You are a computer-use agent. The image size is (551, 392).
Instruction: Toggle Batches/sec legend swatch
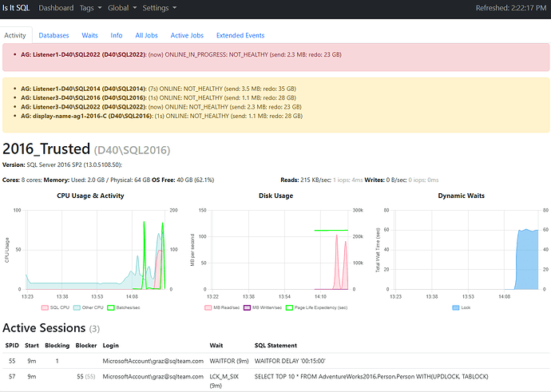tap(111, 307)
